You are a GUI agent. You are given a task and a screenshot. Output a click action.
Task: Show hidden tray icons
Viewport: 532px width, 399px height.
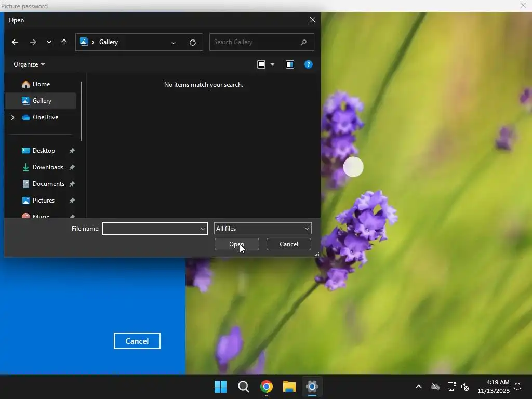click(x=419, y=387)
